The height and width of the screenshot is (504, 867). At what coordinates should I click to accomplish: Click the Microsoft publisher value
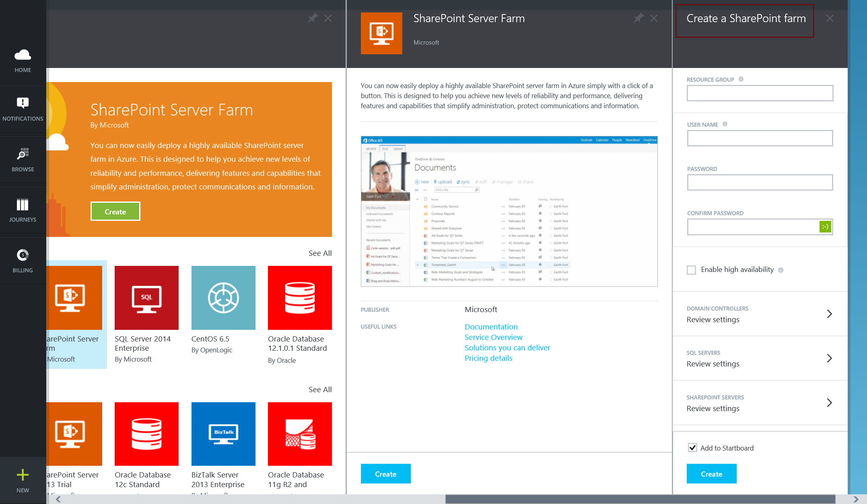click(x=481, y=309)
